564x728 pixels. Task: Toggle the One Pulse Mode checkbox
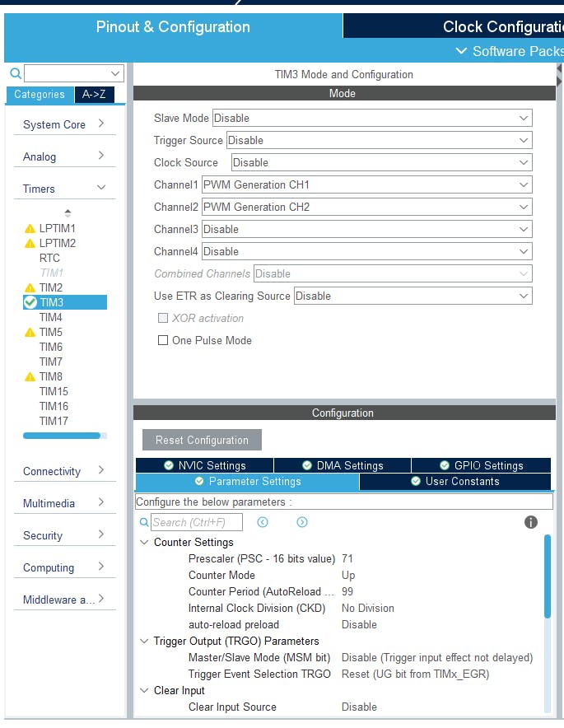pos(163,340)
